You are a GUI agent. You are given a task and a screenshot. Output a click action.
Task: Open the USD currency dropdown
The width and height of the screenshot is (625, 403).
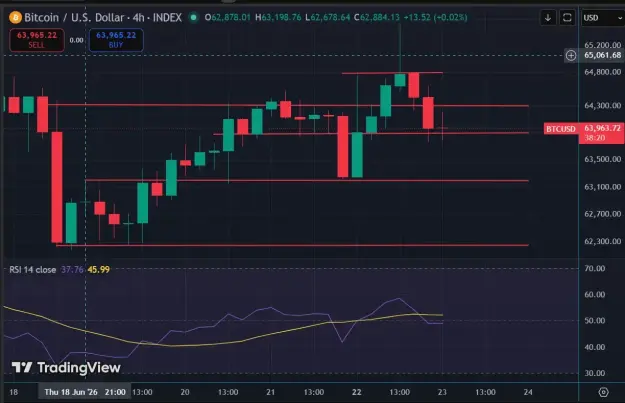click(x=603, y=18)
